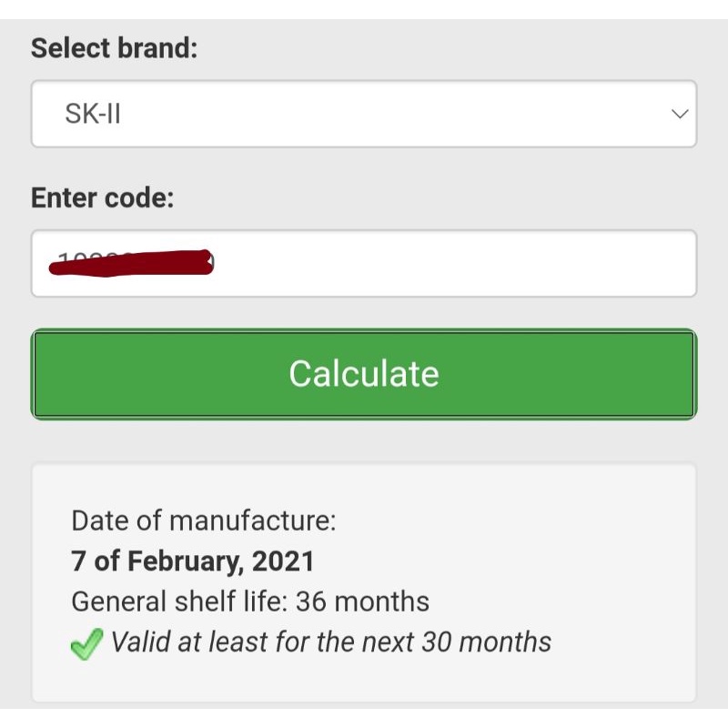
Task: Click the red scribble covering the code
Action: [132, 262]
